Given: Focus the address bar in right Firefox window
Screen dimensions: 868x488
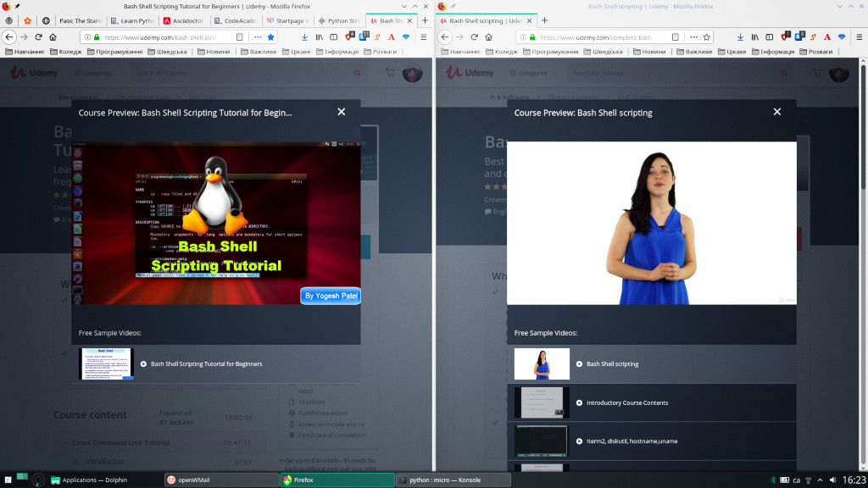Looking at the screenshot, I should pyautogui.click(x=598, y=37).
